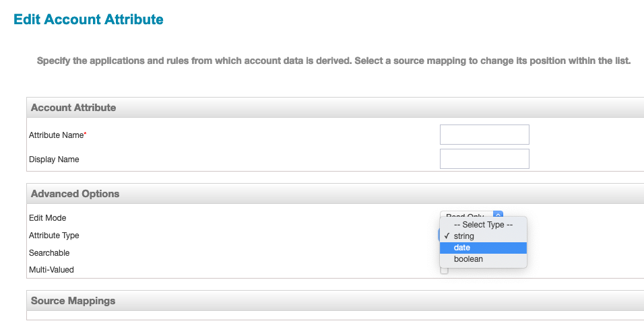The width and height of the screenshot is (644, 321).
Task: Click the "Attribute Type" label
Action: (54, 236)
